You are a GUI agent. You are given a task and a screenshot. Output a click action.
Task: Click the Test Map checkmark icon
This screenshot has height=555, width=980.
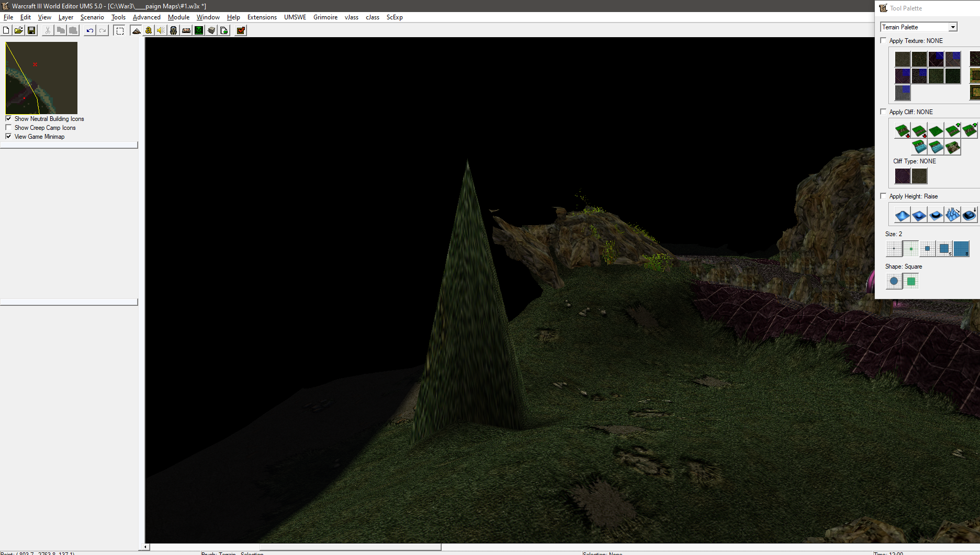pyautogui.click(x=241, y=30)
